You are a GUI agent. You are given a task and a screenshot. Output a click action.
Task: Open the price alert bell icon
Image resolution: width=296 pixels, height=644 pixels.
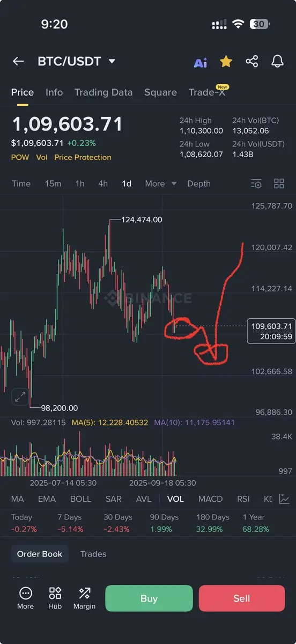(277, 61)
